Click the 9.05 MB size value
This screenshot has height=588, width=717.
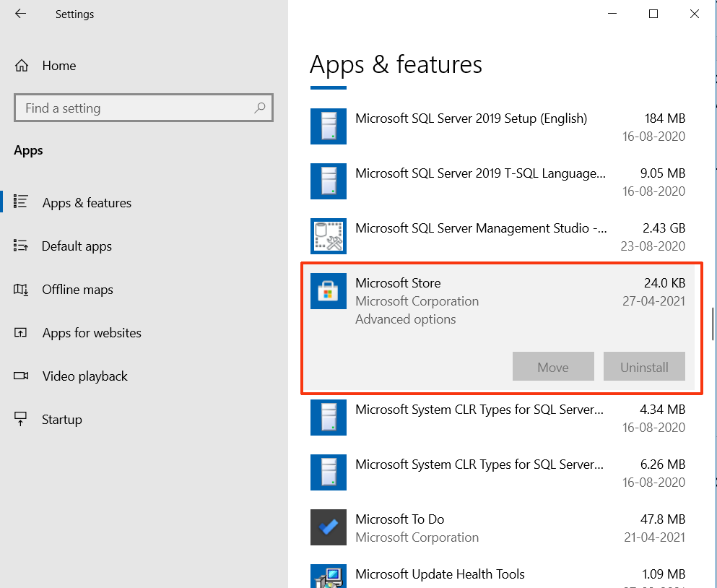pos(663,173)
